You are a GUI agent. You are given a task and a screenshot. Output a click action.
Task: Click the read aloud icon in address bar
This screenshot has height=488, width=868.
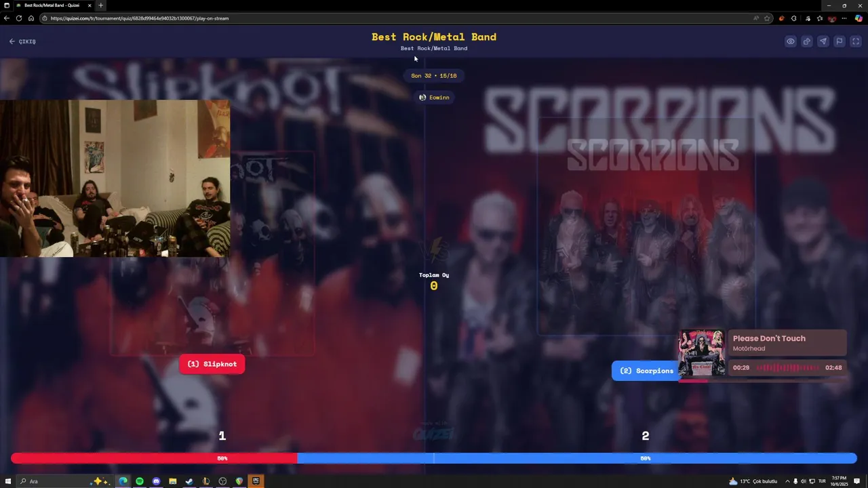click(756, 18)
